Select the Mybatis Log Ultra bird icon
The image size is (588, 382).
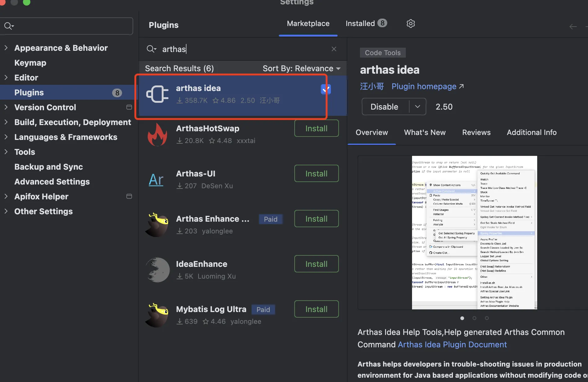(x=157, y=315)
